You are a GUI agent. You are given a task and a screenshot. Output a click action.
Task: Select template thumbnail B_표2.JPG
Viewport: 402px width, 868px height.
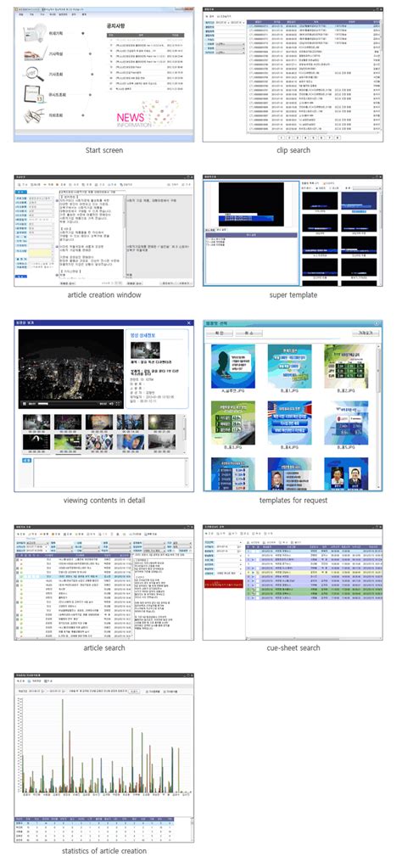click(346, 366)
